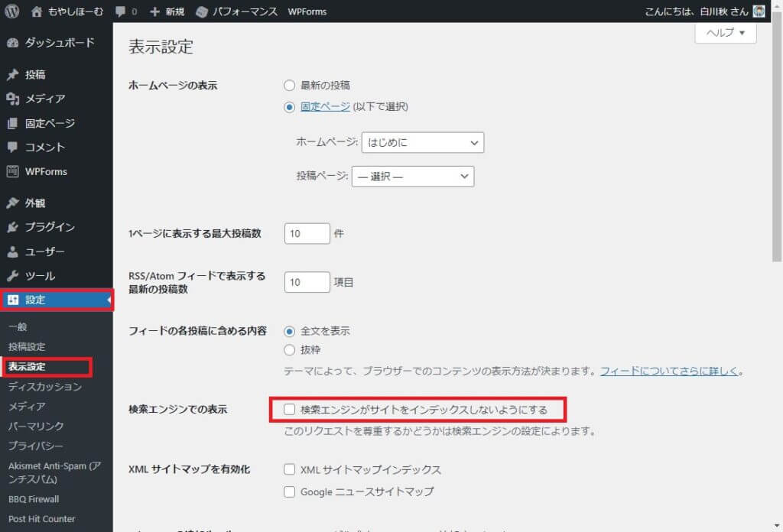Click the WordPress logo icon

coord(12,11)
